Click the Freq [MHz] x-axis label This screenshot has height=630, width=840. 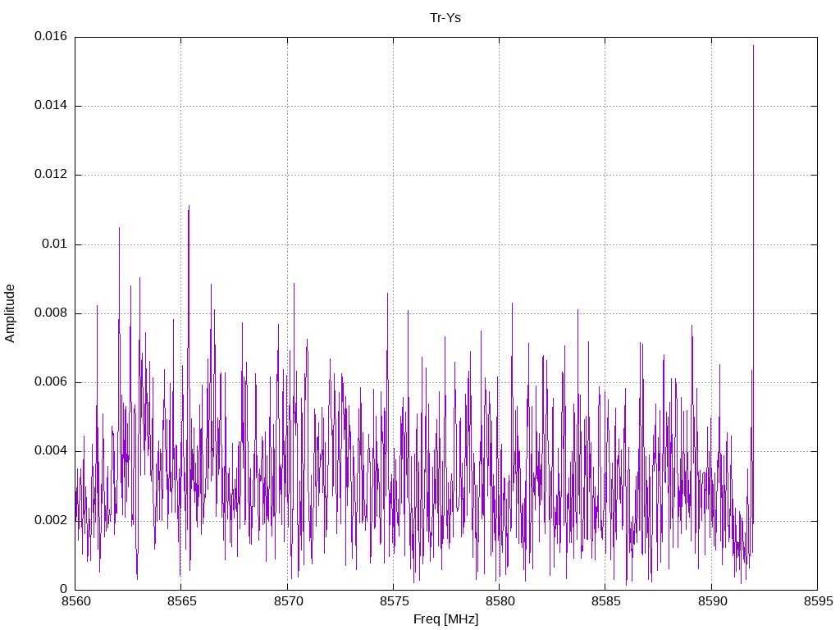click(445, 619)
